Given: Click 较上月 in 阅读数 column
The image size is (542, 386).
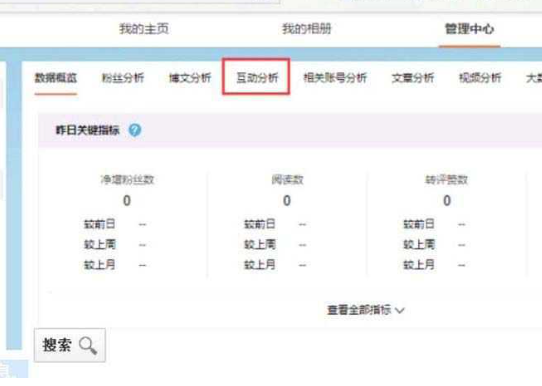Looking at the screenshot, I should pyautogui.click(x=260, y=265).
